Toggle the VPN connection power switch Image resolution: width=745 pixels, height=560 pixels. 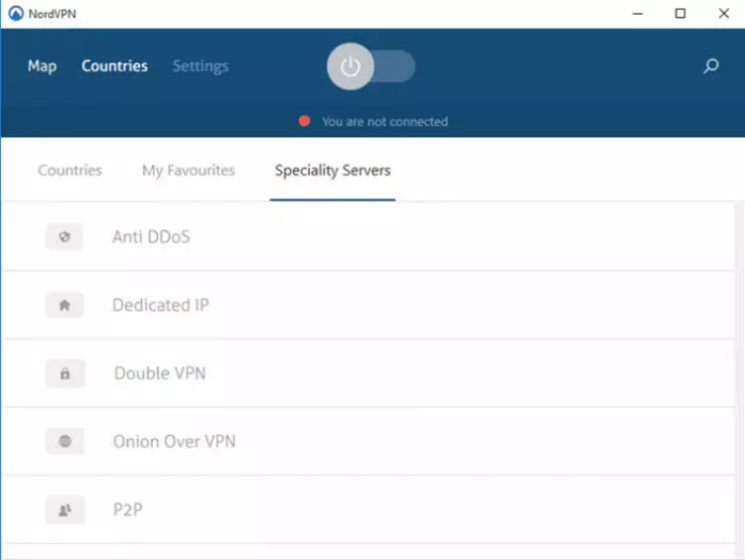[x=371, y=67]
